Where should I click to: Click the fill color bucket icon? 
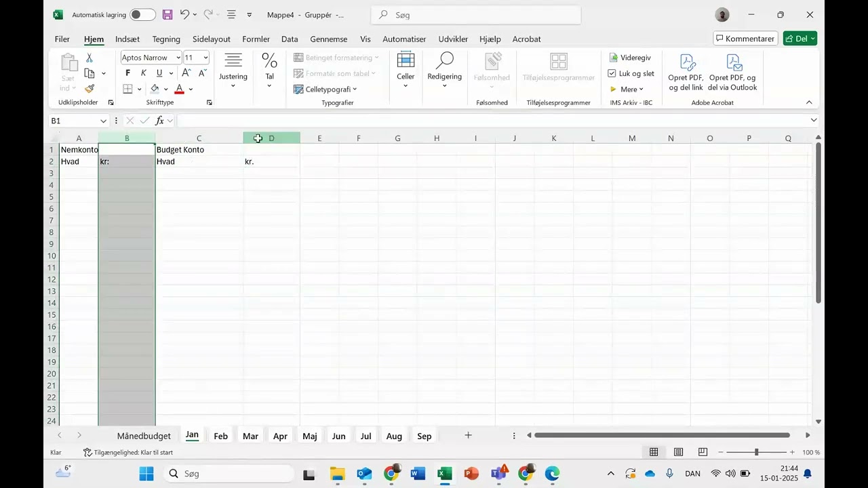point(155,89)
